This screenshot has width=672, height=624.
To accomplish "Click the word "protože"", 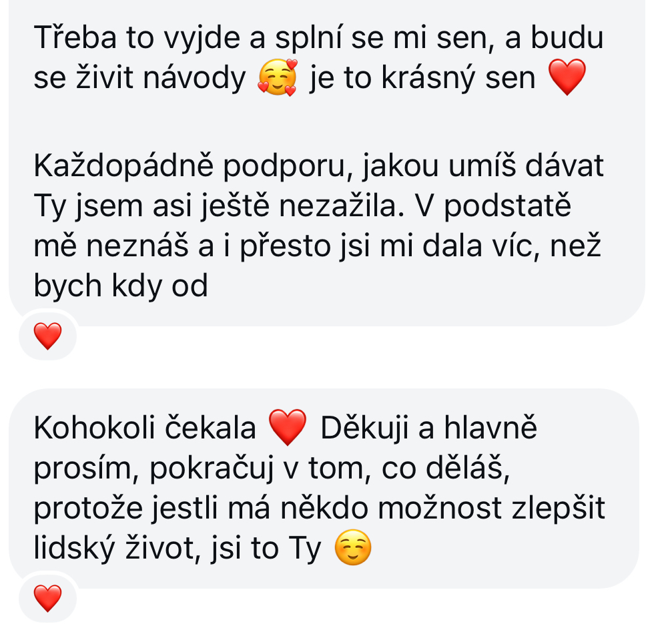I will tap(88, 509).
